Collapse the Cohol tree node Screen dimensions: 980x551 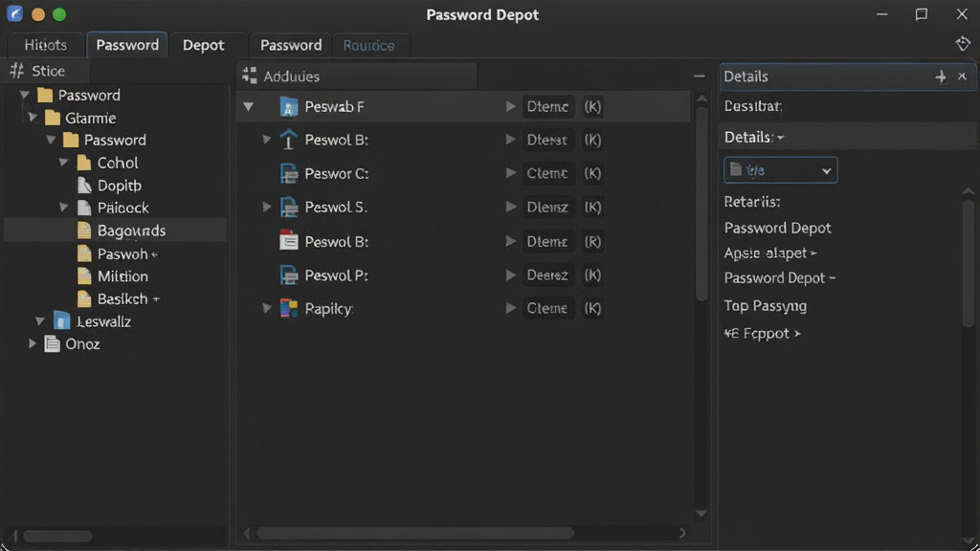64,163
